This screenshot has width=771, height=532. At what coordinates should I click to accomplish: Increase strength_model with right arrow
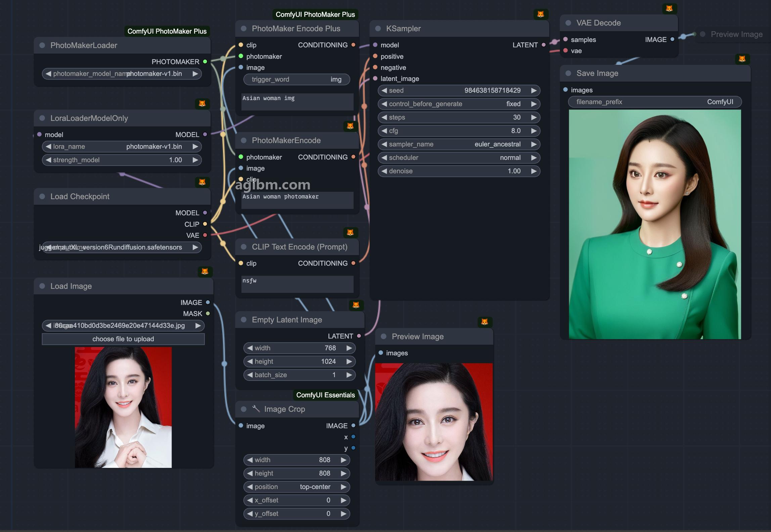tap(195, 160)
